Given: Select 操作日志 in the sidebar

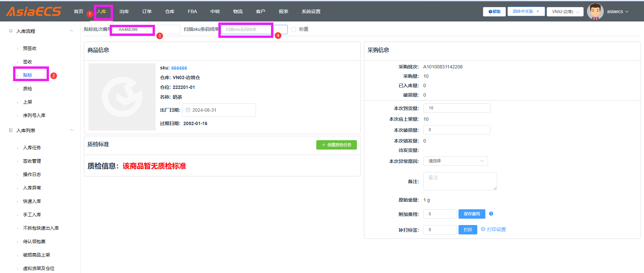Looking at the screenshot, I should coord(32,174).
